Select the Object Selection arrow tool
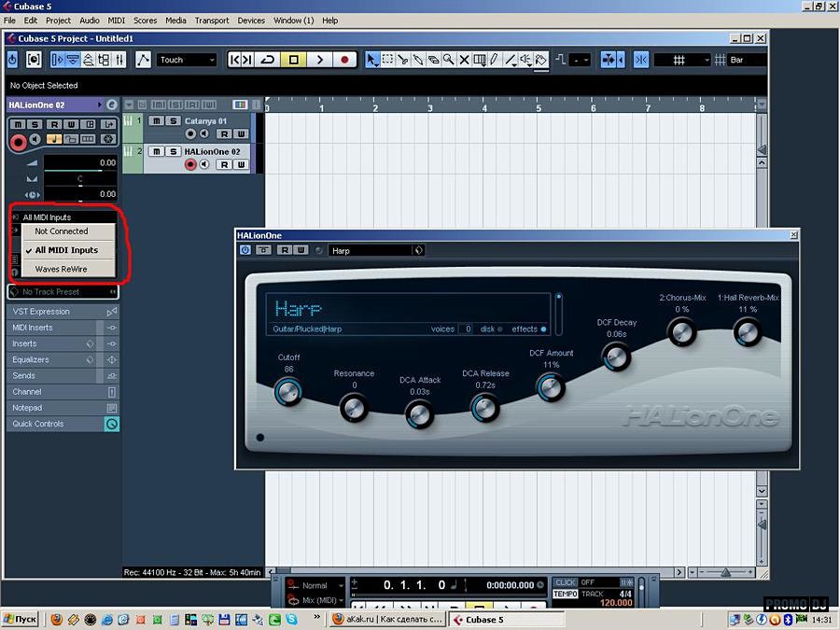Screen dimensions: 840x630 (371, 60)
